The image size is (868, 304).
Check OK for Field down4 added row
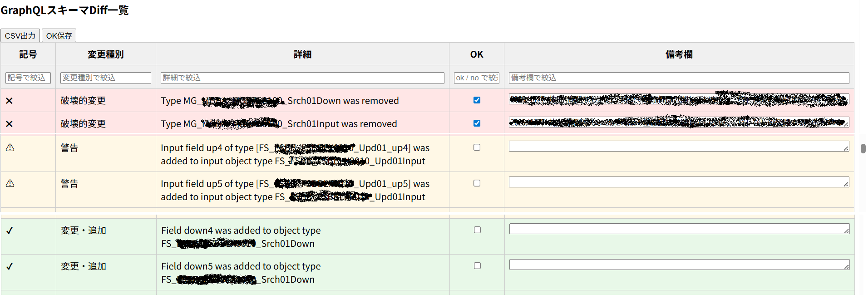pos(477,230)
